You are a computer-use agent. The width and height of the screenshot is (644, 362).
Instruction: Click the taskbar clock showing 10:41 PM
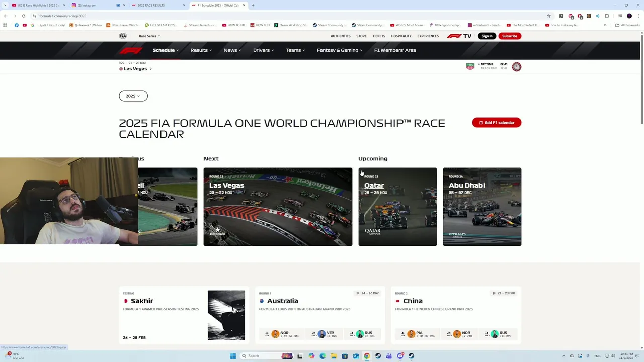(x=626, y=356)
